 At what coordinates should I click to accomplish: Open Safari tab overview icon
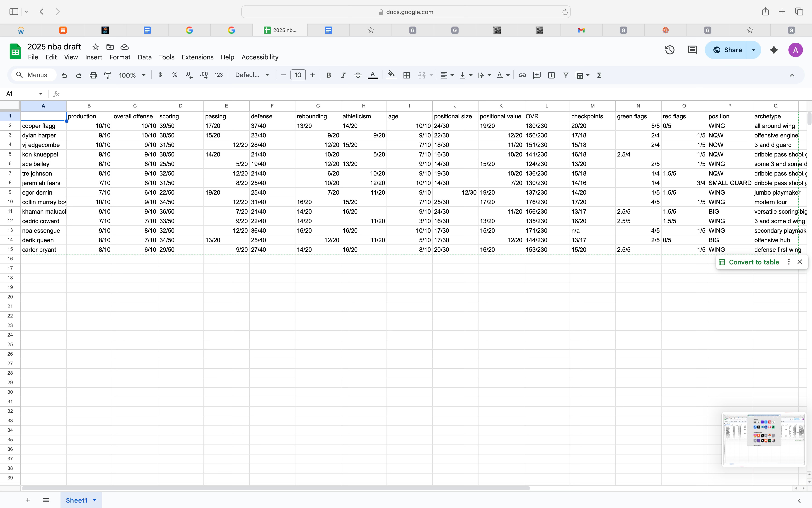point(799,11)
